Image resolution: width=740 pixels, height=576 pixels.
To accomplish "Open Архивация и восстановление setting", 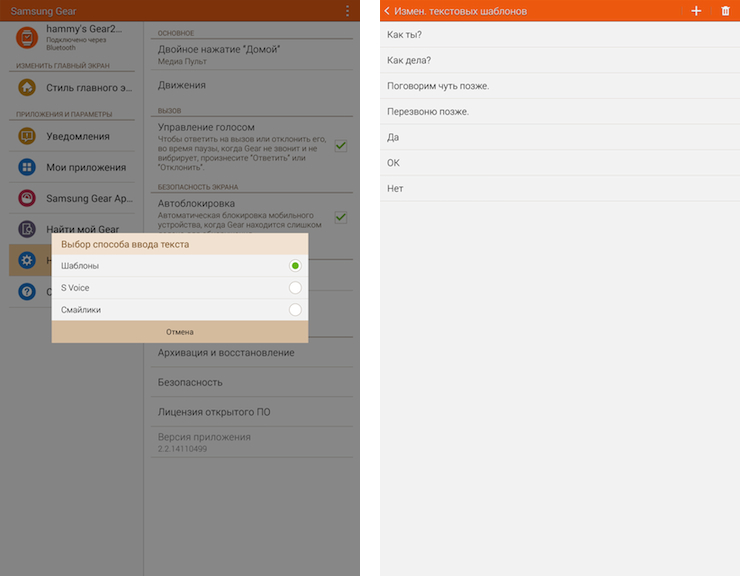I will coord(252,353).
